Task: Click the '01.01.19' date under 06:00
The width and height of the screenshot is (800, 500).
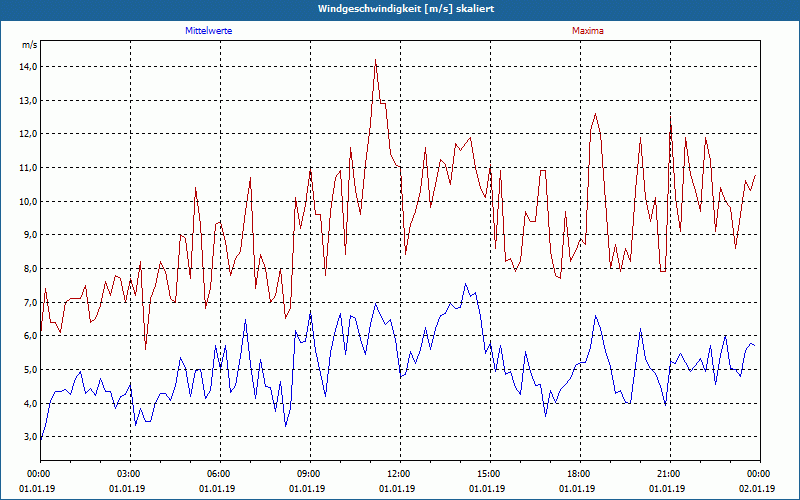Action: (x=217, y=489)
